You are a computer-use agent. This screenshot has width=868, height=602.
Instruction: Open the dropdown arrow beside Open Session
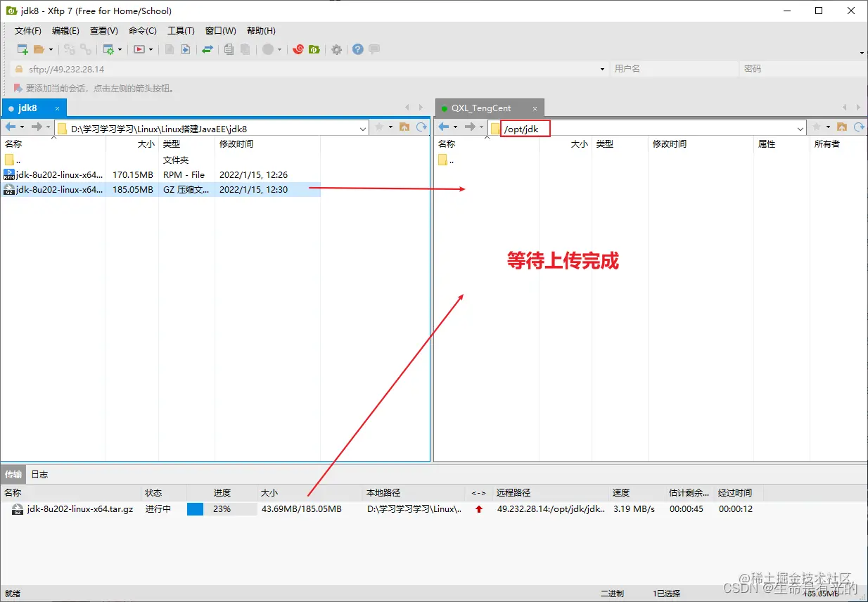(51, 49)
